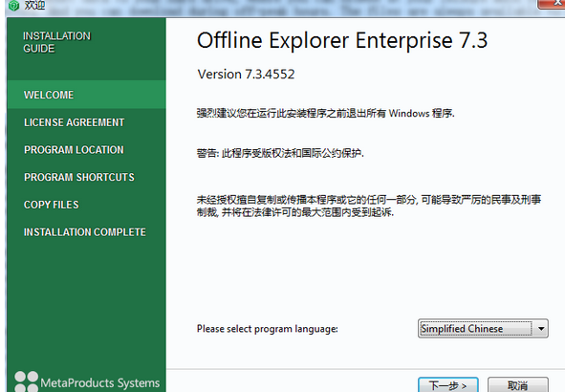Select the INSTALLATION COMPLETE step
Viewport: 565px width, 392px height.
coord(85,232)
